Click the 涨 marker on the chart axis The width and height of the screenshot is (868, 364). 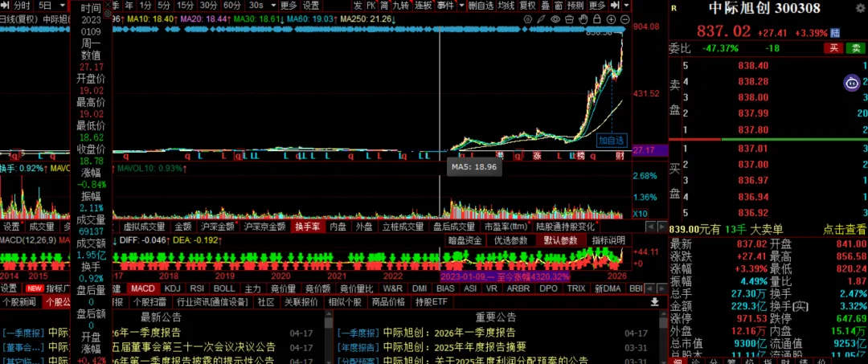click(536, 156)
